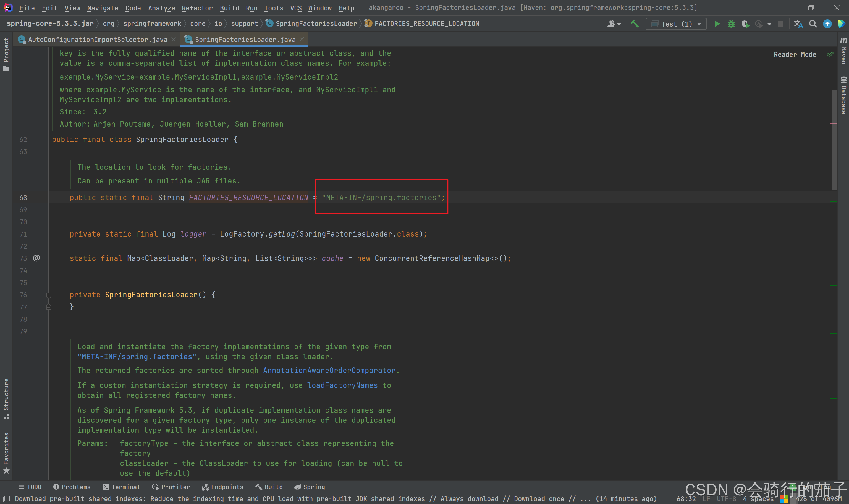Run the Test (1) configuration

point(717,24)
